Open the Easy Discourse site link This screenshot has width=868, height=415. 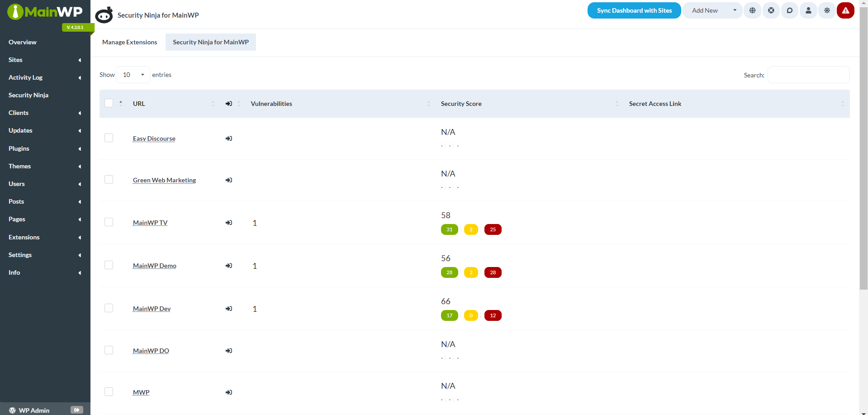point(154,138)
